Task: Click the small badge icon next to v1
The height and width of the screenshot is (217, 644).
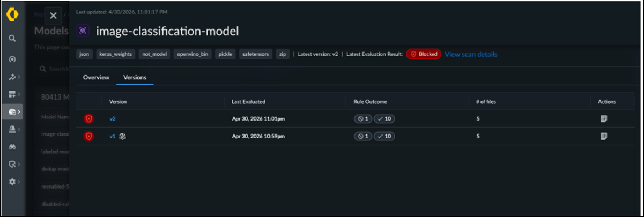Action: tap(122, 136)
